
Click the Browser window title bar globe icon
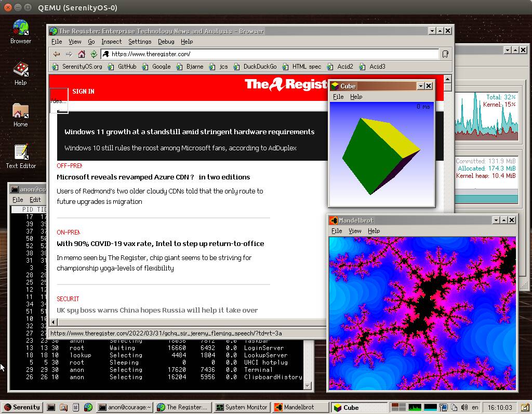coord(54,31)
